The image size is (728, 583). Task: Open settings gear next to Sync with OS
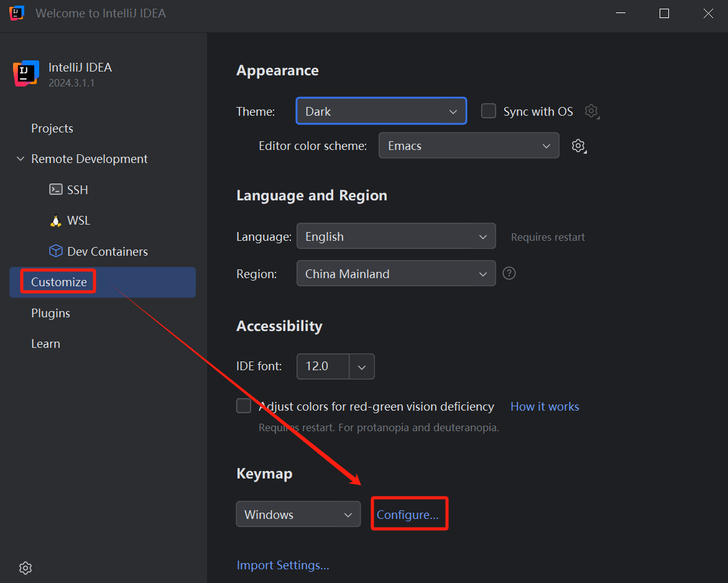point(591,111)
